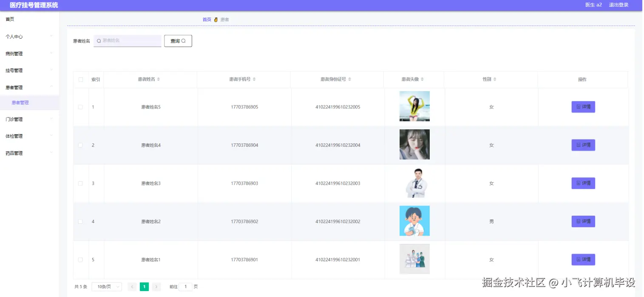Click phone number 17703786903
This screenshot has width=644, height=297.
pyautogui.click(x=244, y=183)
